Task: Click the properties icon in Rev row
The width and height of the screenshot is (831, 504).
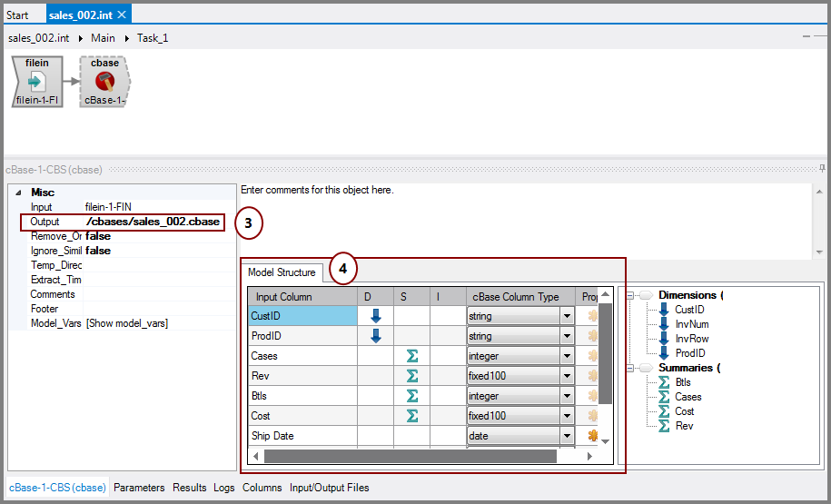Action: [x=592, y=376]
